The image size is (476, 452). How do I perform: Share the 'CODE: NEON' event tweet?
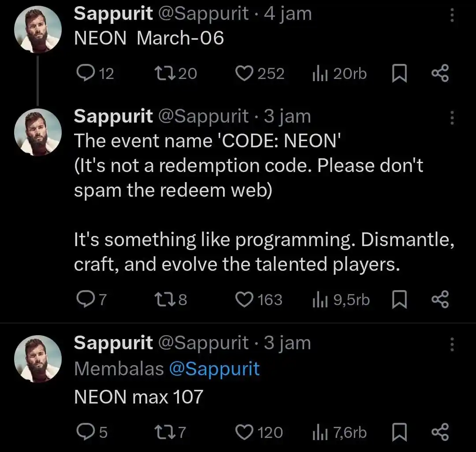pyautogui.click(x=439, y=300)
